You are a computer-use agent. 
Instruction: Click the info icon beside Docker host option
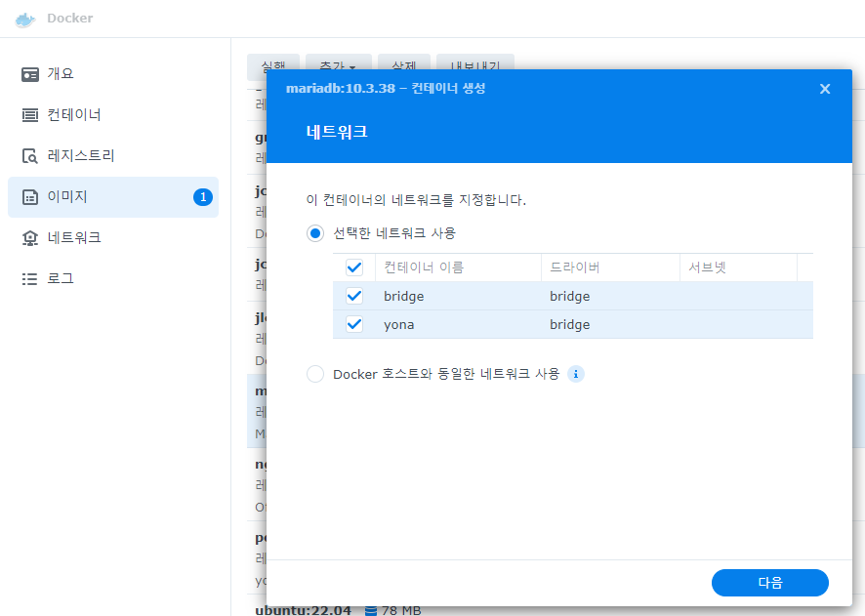click(x=576, y=374)
